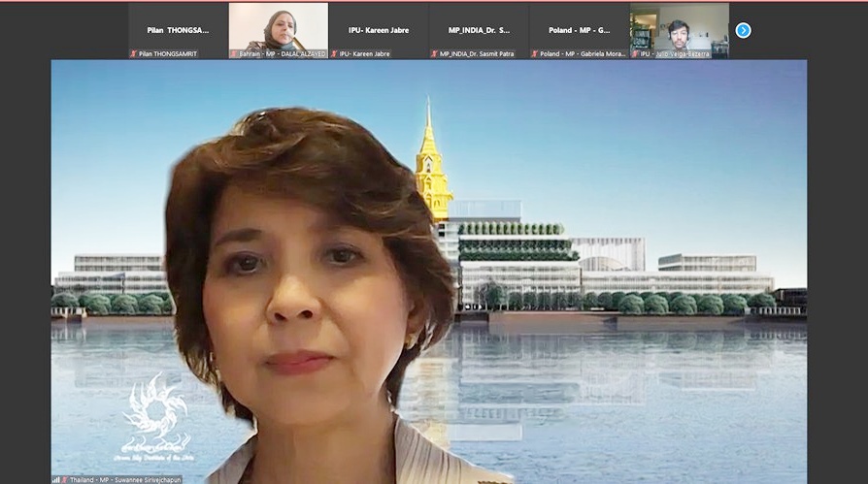Viewport: 868px width, 484px height.
Task: Click the main active speaker video
Action: pos(429,272)
